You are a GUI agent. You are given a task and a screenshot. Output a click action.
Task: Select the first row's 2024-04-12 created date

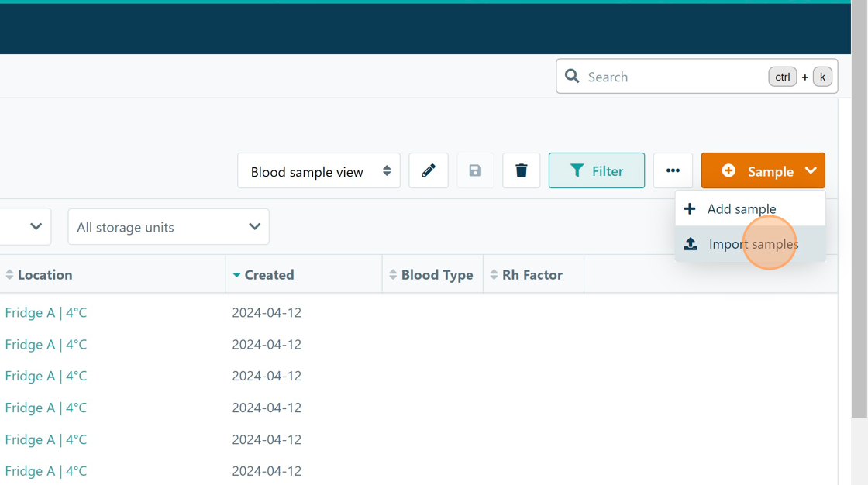(267, 312)
